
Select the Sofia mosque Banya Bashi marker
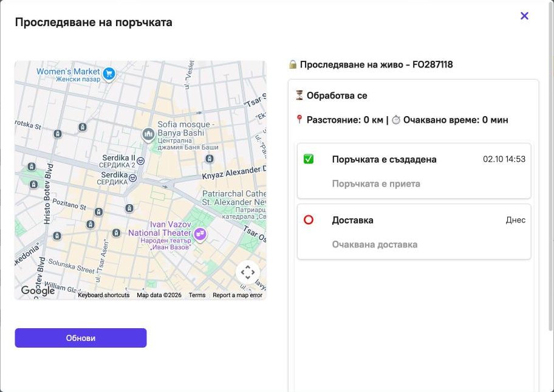(x=148, y=135)
